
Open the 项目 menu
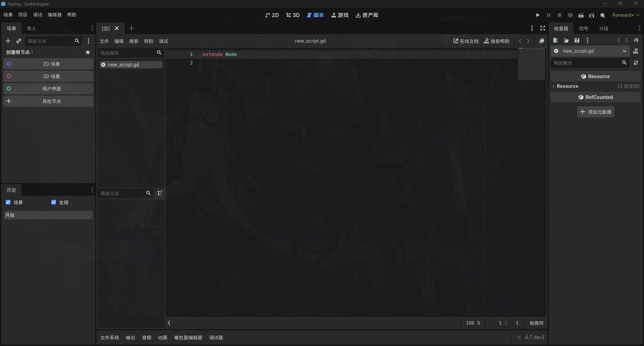tap(22, 15)
